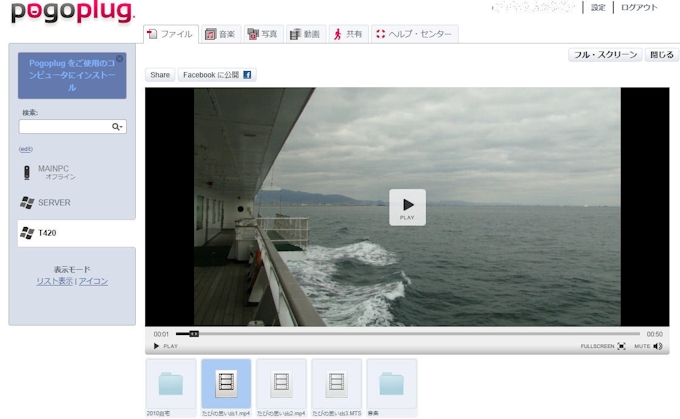Click the Facebook に公開 button

pyautogui.click(x=216, y=75)
